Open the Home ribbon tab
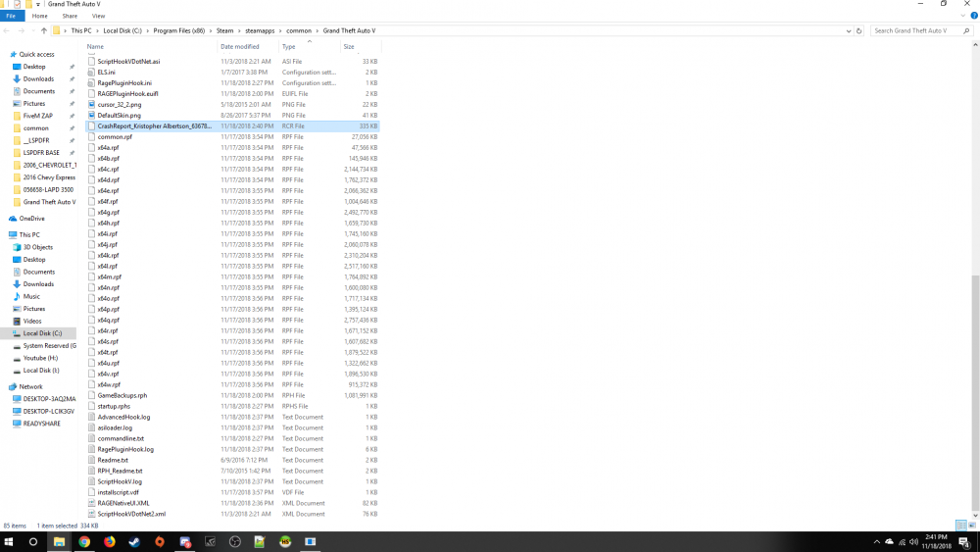The height and width of the screenshot is (552, 980). [x=40, y=16]
